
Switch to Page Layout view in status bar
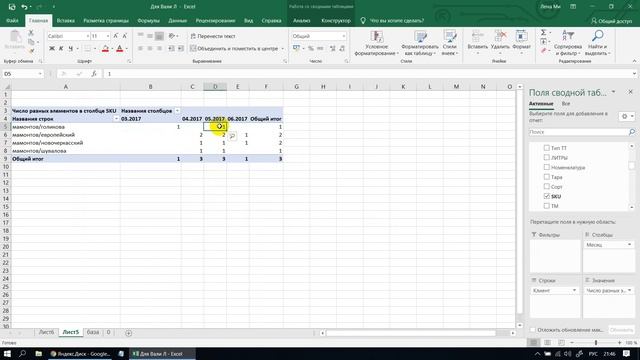pos(547,343)
